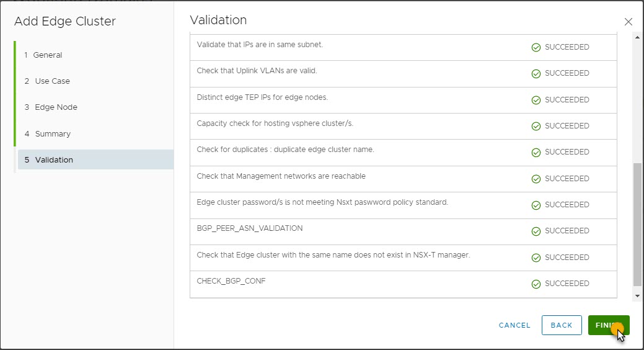
Task: Click checkmark icon for Nsxt password policy row
Action: click(536, 205)
